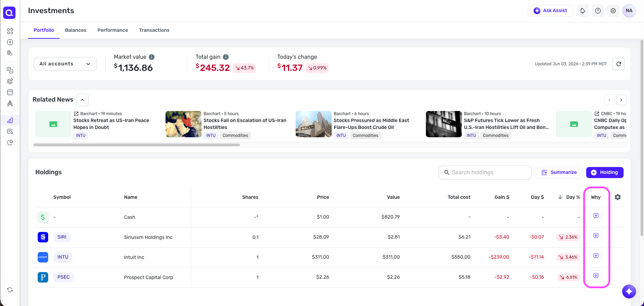The width and height of the screenshot is (644, 306).
Task: Open the dashboard grid icon in sidebar
Action: coord(10,31)
